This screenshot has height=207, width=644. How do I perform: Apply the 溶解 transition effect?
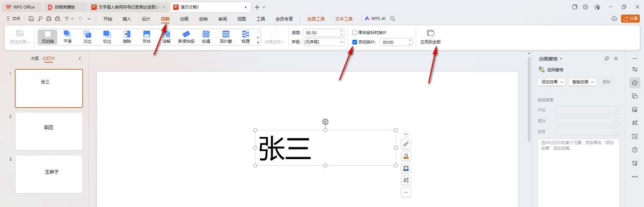tap(166, 36)
